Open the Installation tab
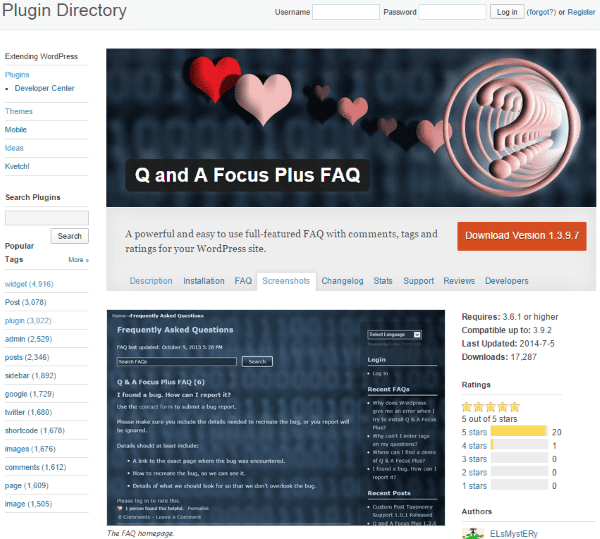 coord(204,281)
